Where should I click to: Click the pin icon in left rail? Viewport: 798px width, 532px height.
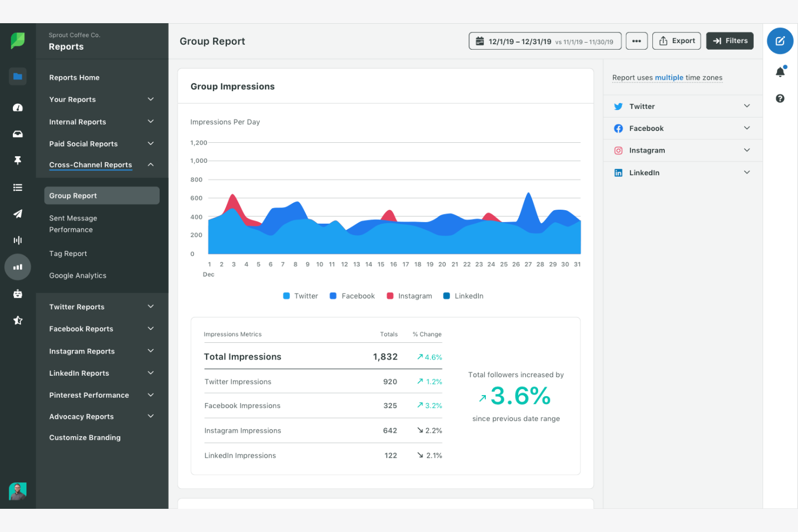(18, 160)
